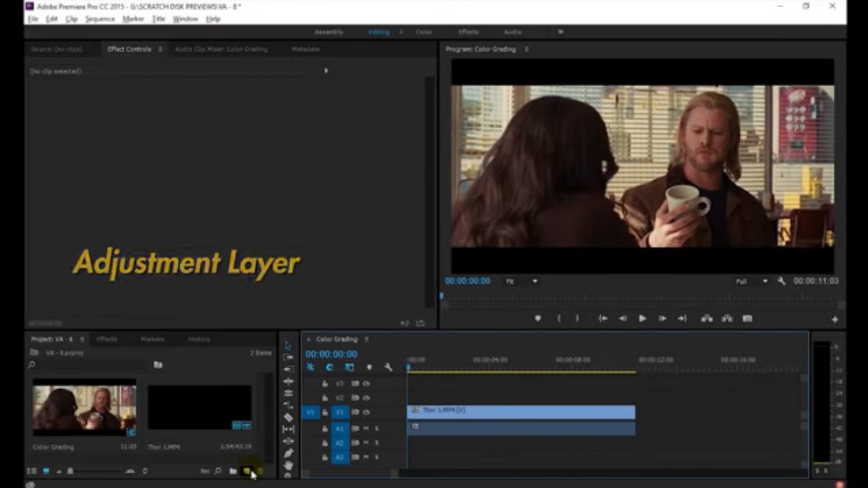Open the Marker menu
Viewport: 868px width, 488px height.
pyautogui.click(x=133, y=18)
